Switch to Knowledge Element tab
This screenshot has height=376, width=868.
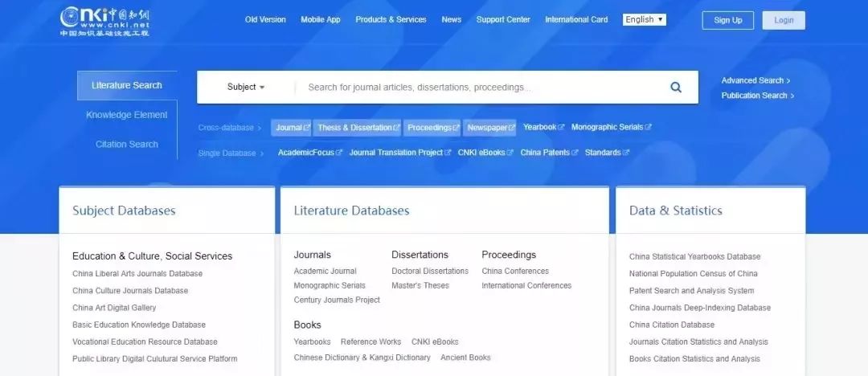coord(127,115)
